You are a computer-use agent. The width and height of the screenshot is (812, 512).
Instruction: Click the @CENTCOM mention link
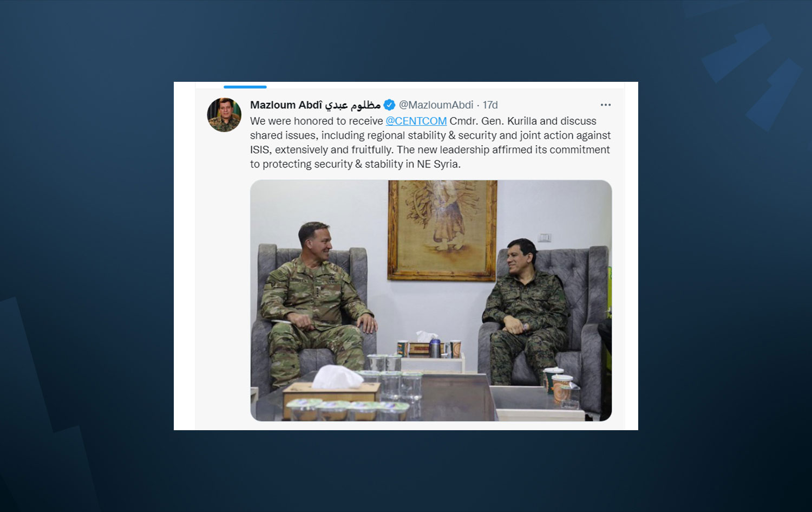416,121
